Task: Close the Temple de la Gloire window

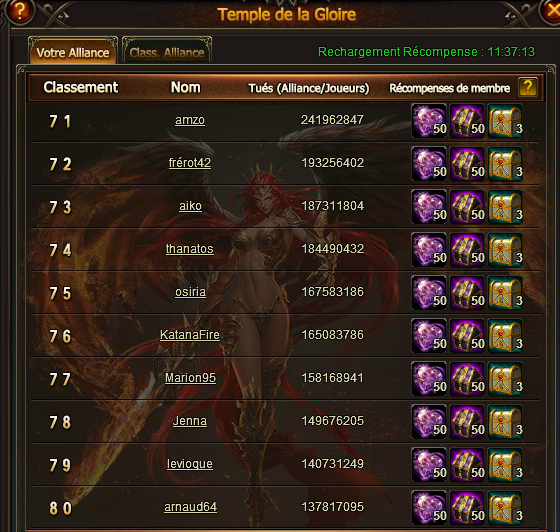Action: click(551, 11)
